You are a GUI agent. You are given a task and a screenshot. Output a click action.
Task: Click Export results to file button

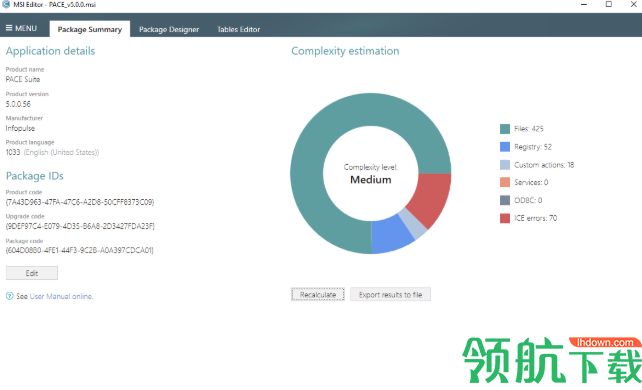(x=390, y=294)
